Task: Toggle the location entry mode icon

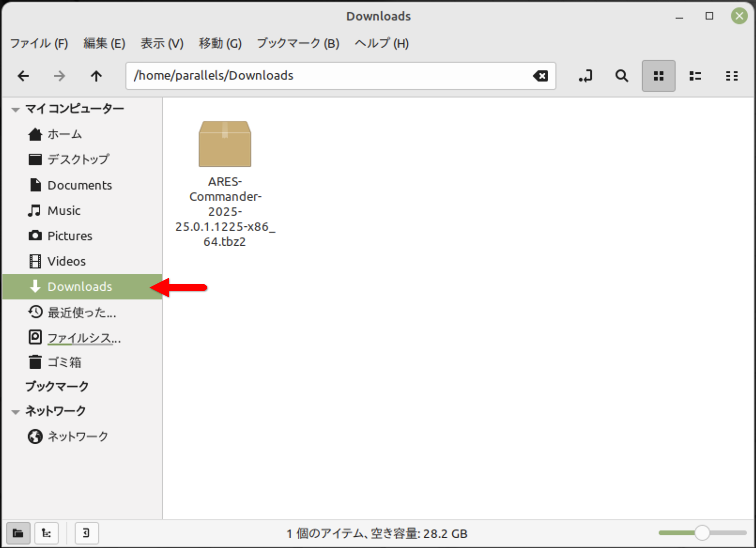Action: tap(586, 76)
